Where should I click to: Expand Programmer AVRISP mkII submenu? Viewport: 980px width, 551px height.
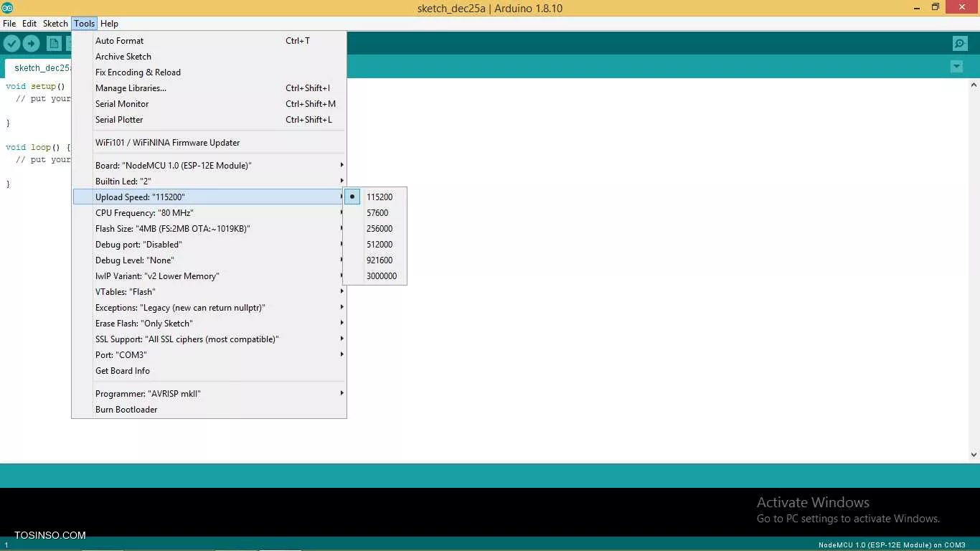(209, 394)
